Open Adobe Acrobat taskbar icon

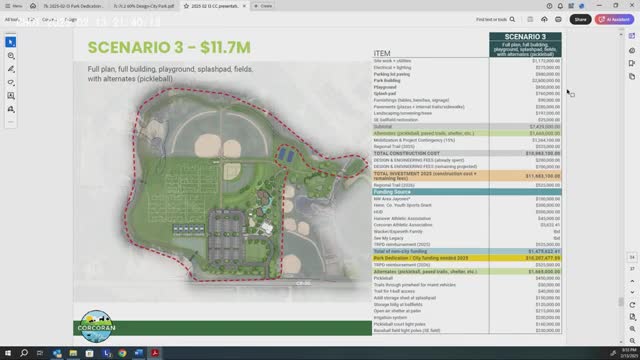[x=155, y=353]
